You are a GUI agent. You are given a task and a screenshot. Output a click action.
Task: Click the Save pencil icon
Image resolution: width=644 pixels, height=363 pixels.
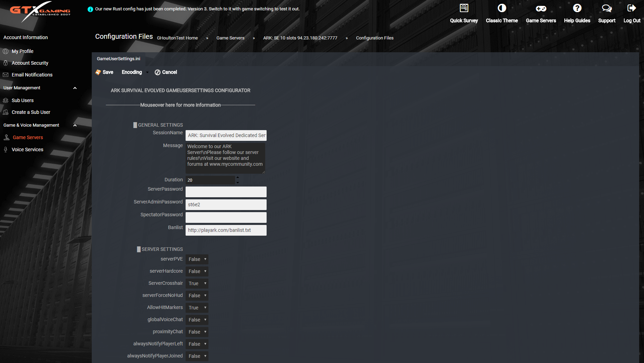point(98,72)
